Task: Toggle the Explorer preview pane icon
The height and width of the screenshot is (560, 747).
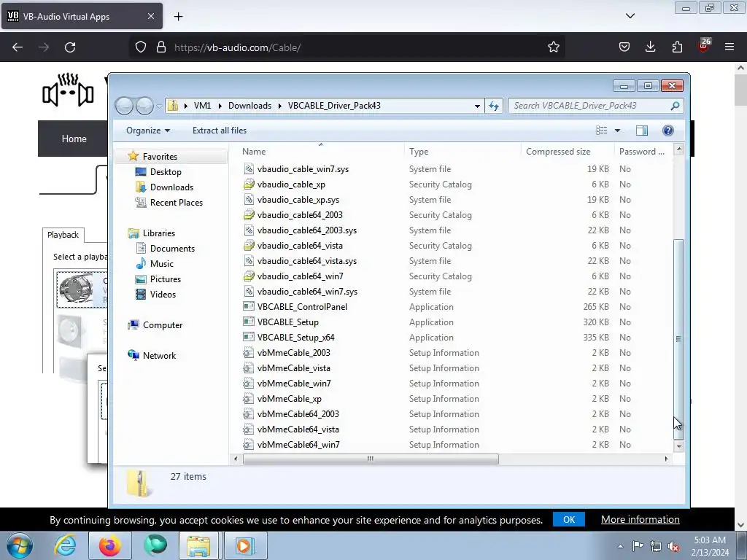Action: click(x=642, y=131)
